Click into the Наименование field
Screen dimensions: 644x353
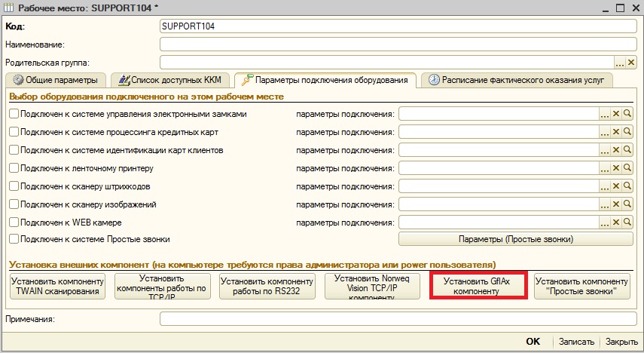coord(398,45)
